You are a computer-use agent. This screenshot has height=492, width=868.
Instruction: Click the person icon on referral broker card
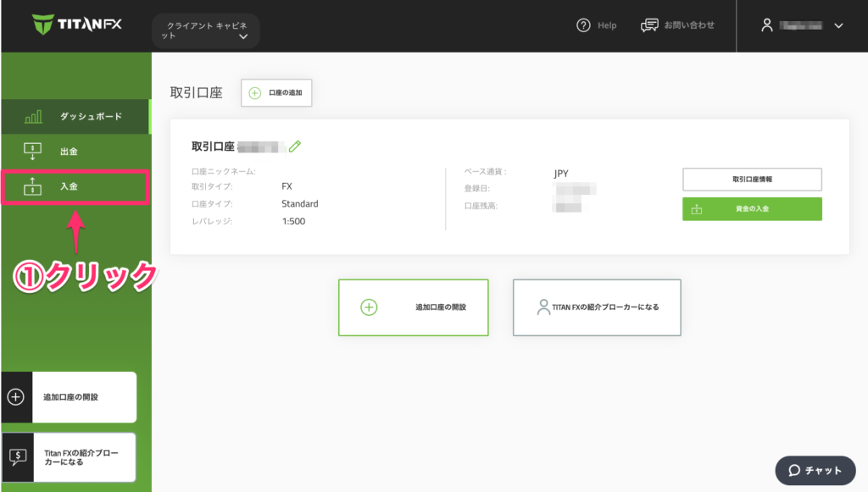click(543, 307)
